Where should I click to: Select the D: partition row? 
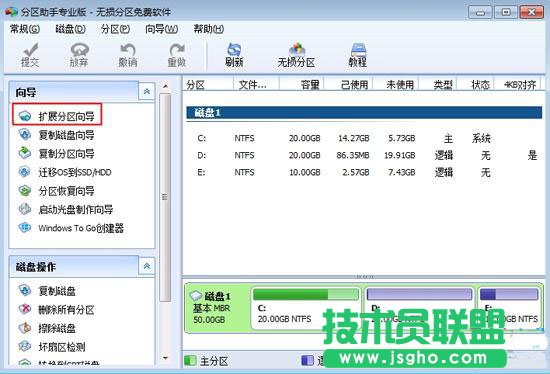click(364, 155)
